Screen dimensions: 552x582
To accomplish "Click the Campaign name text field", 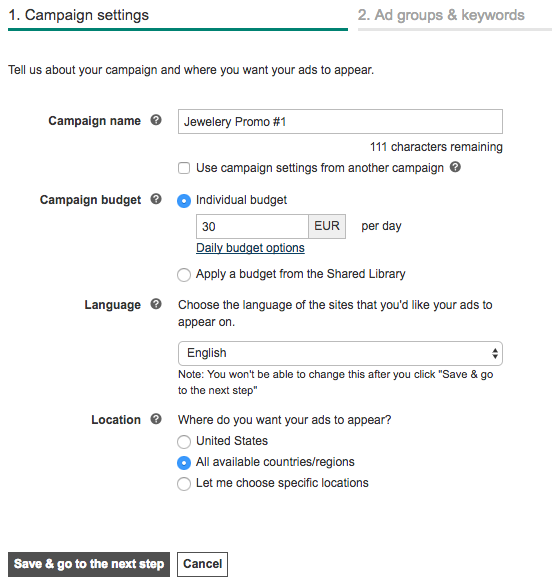I will pos(340,121).
